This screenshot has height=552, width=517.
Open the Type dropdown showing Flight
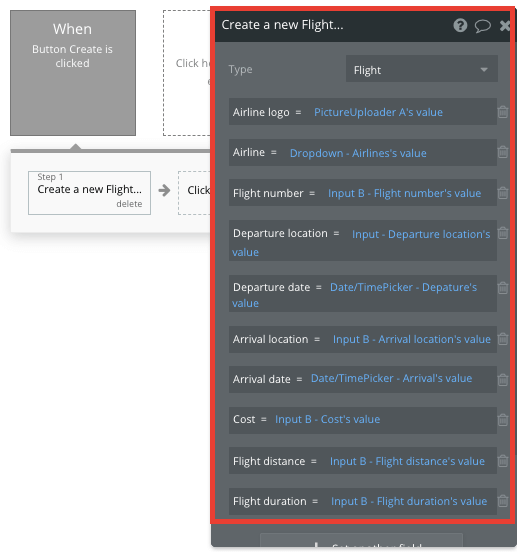[x=421, y=69]
